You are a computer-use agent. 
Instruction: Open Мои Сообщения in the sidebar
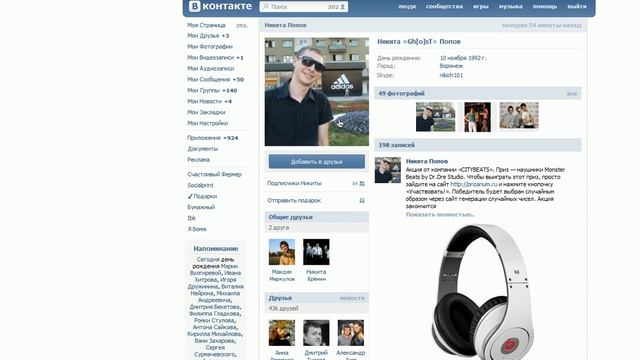point(216,80)
